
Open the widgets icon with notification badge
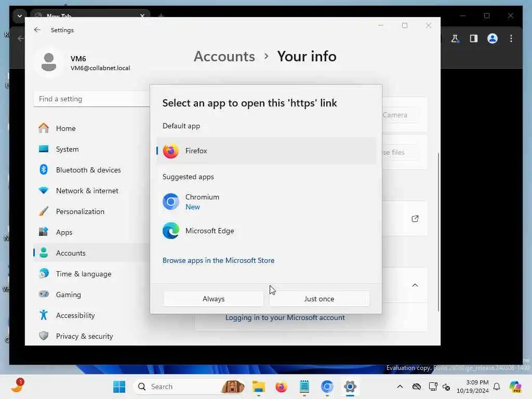17,386
